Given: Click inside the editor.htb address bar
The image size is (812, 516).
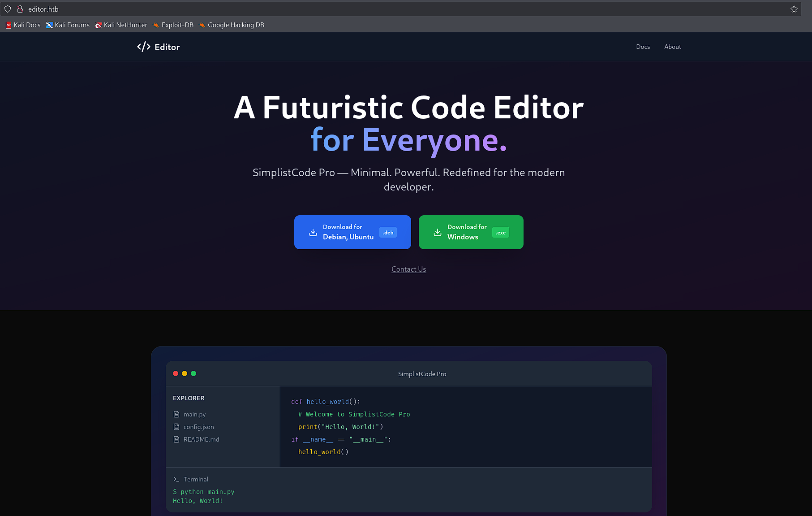Looking at the screenshot, I should point(179,9).
